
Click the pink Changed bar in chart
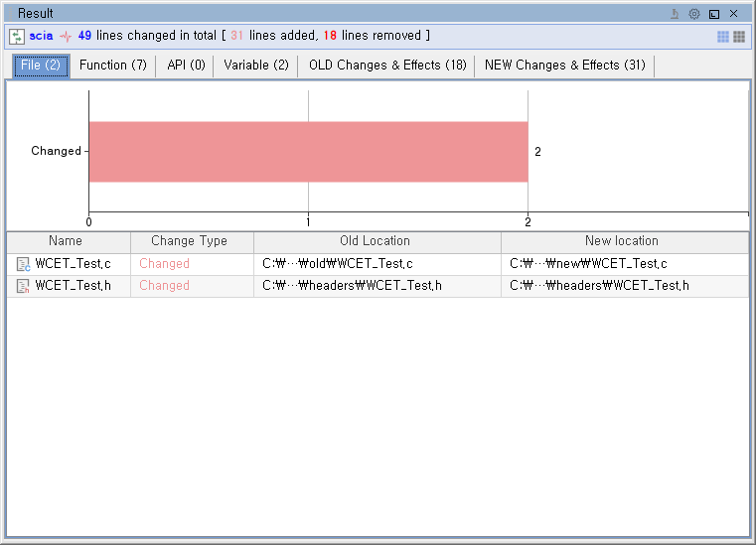(308, 152)
